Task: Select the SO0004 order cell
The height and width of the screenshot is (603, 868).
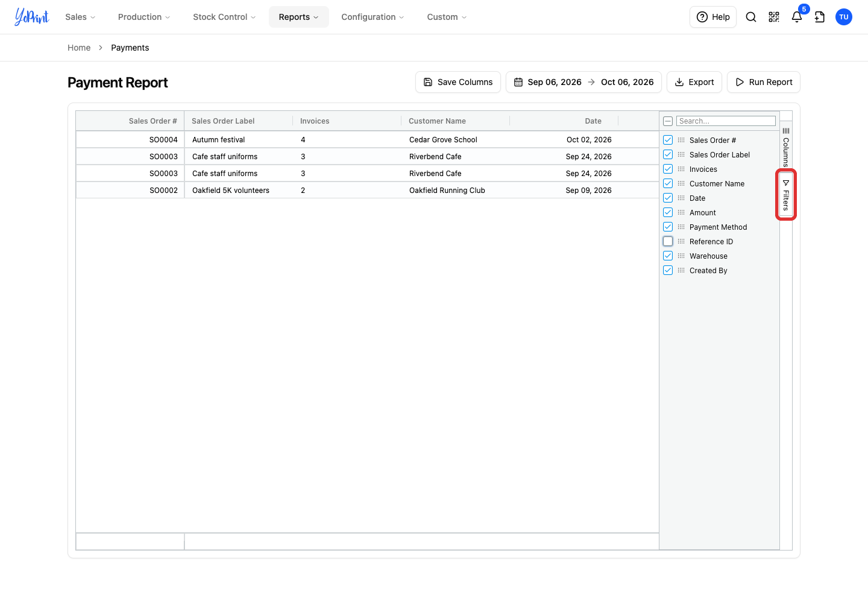Action: pyautogui.click(x=130, y=139)
